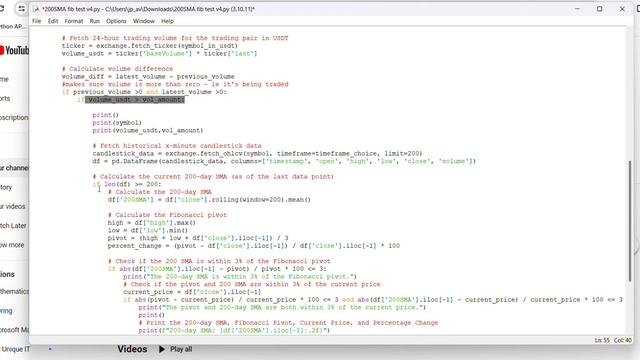
Task: Click the line starting 'percent_change = (pivot'
Action: point(254,246)
